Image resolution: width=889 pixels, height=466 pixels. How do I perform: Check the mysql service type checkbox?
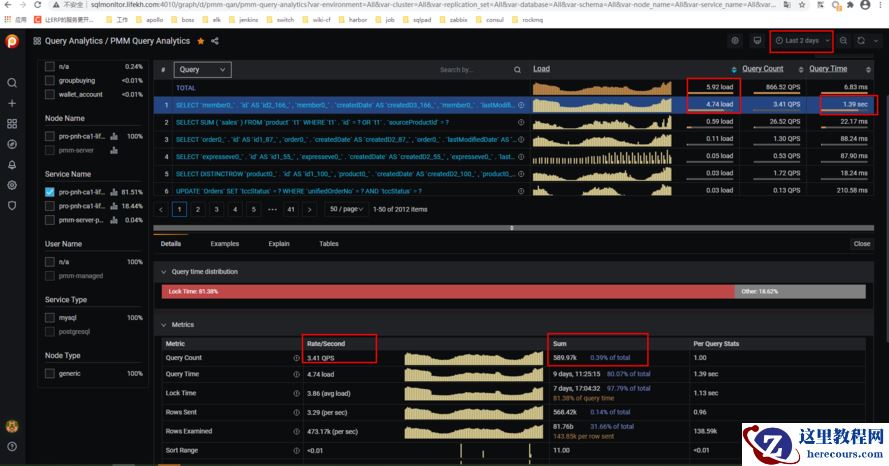(x=50, y=318)
